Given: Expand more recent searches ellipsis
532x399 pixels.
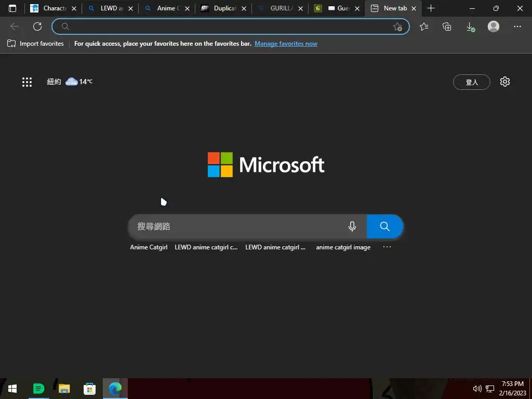Looking at the screenshot, I should click(x=387, y=247).
